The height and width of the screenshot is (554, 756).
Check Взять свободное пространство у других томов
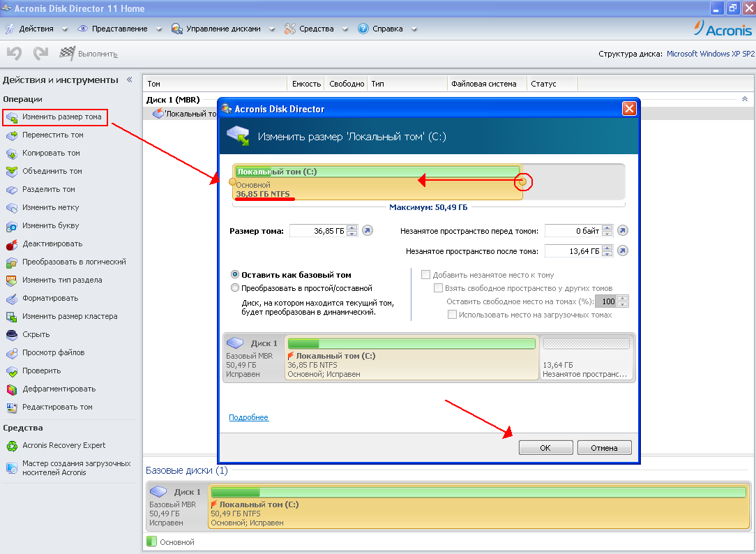click(x=438, y=288)
